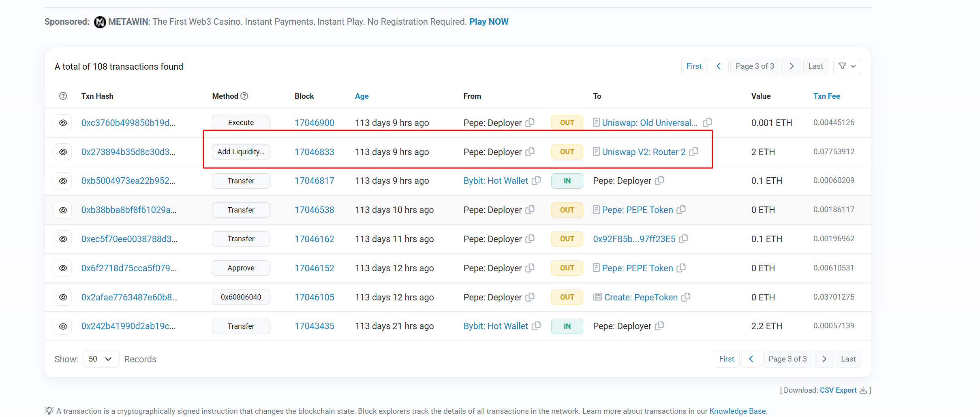This screenshot has height=417, width=980.
Task: Copy Pepe: Deployer To address in block 17043435 row
Action: pyautogui.click(x=660, y=326)
